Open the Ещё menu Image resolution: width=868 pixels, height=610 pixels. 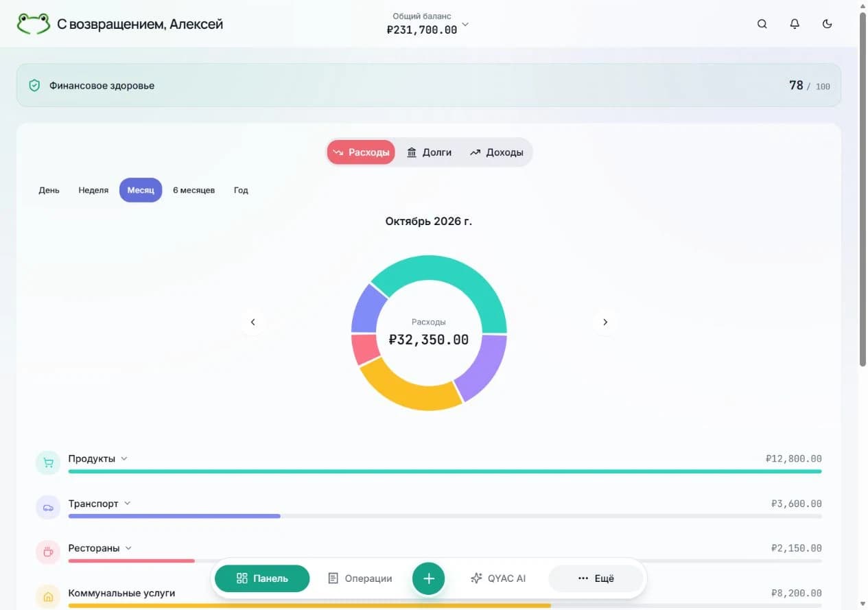[596, 578]
